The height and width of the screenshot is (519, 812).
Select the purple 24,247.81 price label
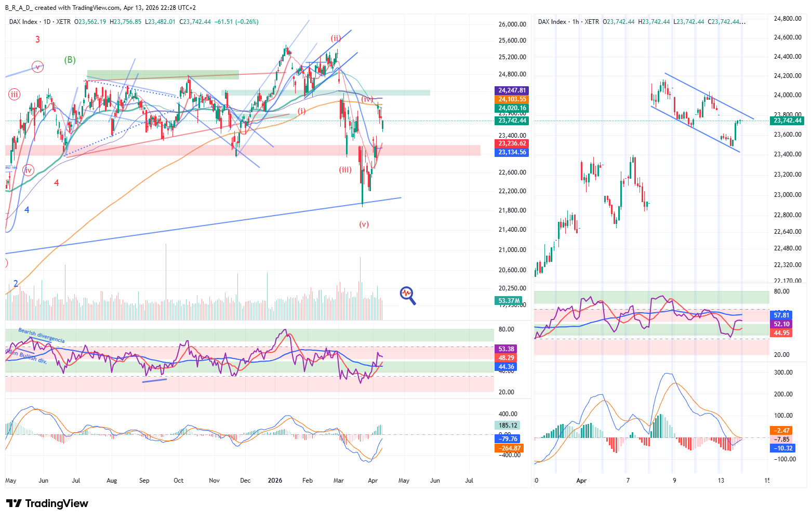(x=512, y=90)
